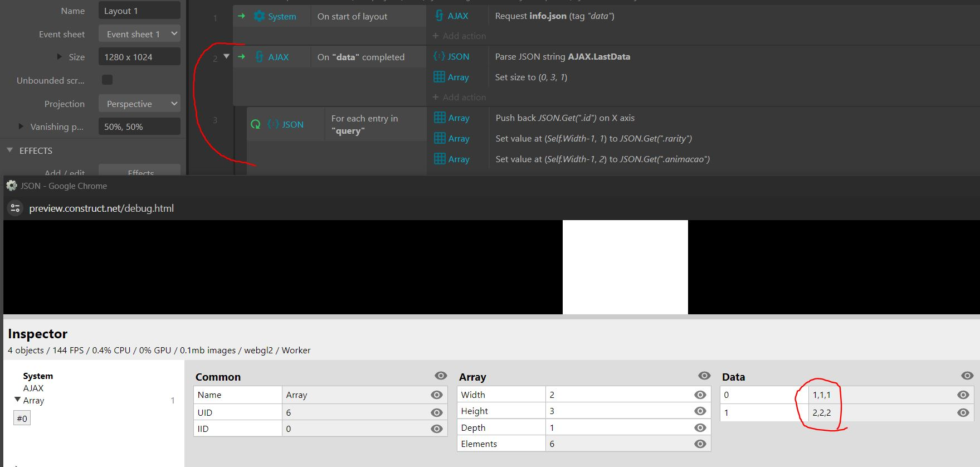Click the Array icon in Set size action
Viewport: 980px width, 467px height.
pos(439,77)
